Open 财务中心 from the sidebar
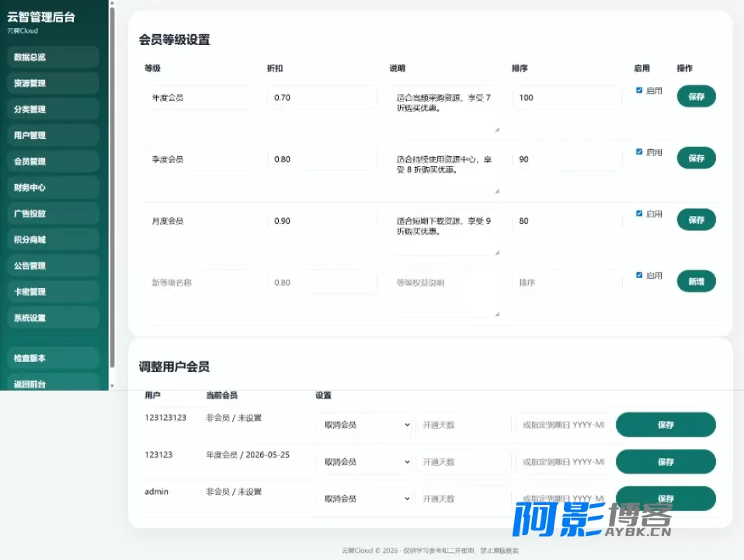The height and width of the screenshot is (560, 744). (x=53, y=187)
